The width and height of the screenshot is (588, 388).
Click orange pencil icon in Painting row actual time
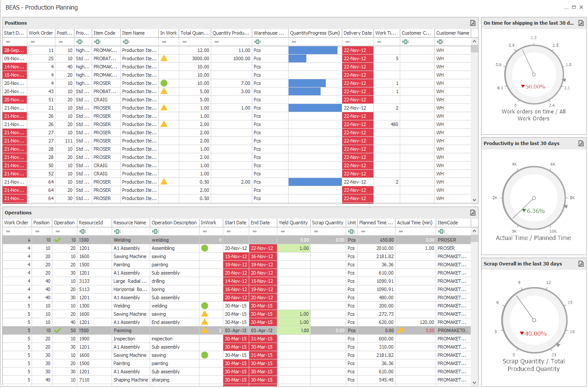tap(400, 330)
